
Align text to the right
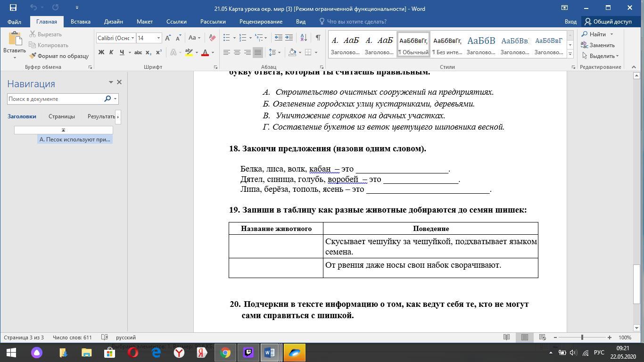(248, 52)
